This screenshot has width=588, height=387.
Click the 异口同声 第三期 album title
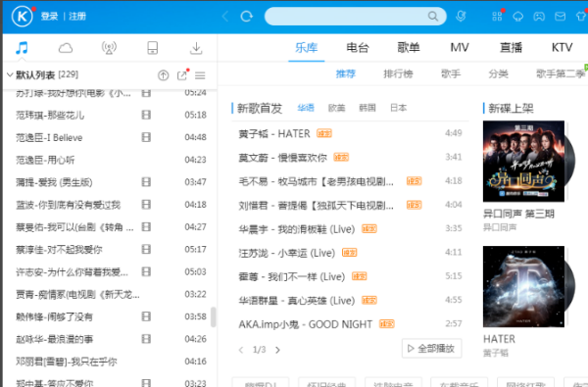(518, 215)
